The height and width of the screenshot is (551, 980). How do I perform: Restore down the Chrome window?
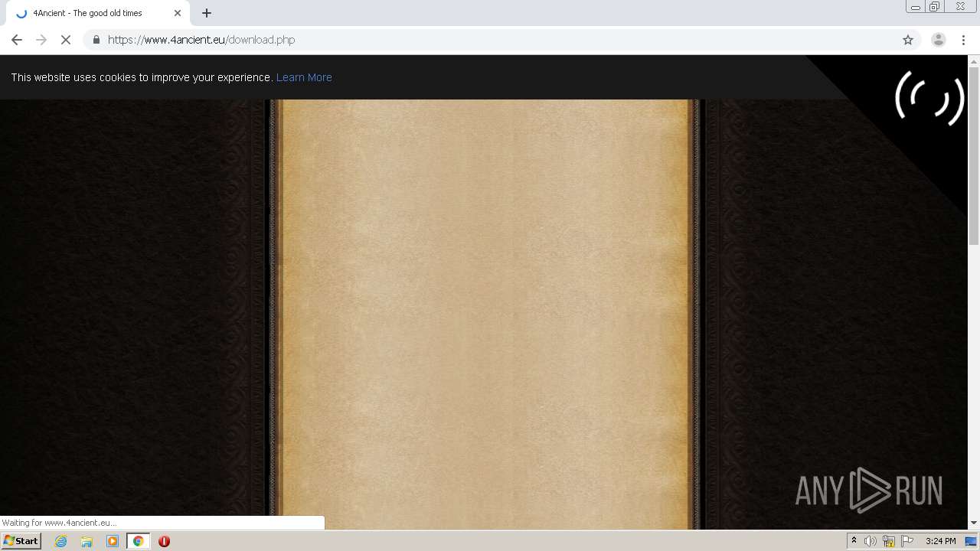[935, 7]
